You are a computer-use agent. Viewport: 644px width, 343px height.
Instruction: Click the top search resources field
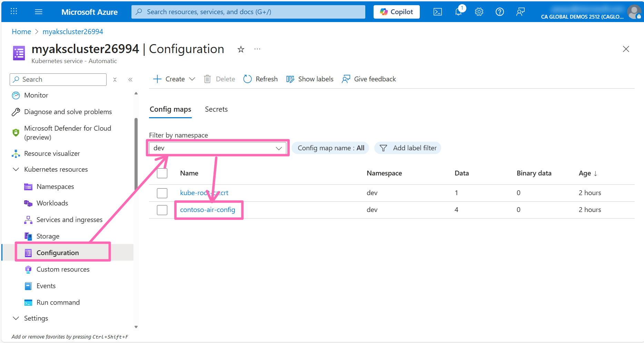[x=248, y=12]
